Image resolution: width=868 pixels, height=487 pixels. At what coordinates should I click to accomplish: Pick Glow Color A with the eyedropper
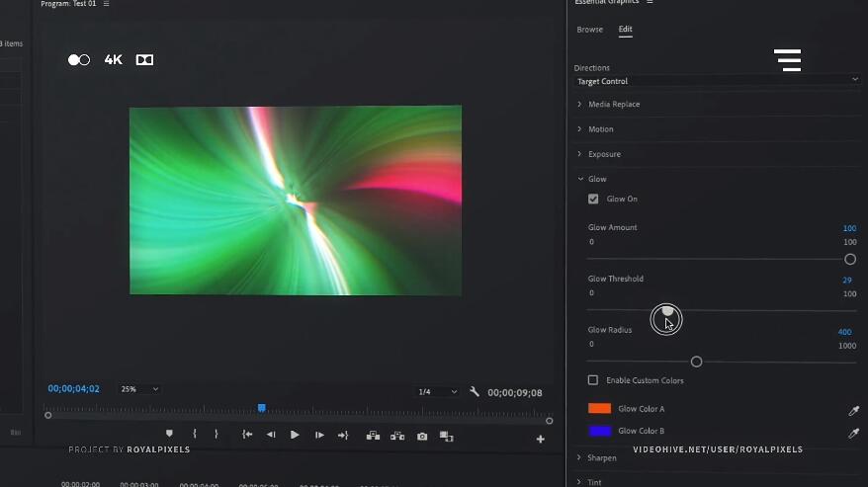point(854,410)
